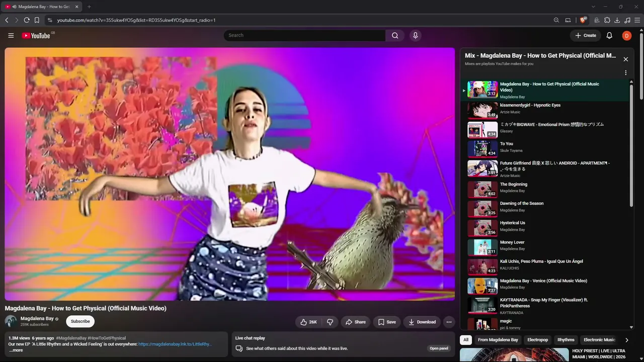This screenshot has height=362, width=644.
Task: Click the #MagdalenaBay hashtag
Action: 71,338
